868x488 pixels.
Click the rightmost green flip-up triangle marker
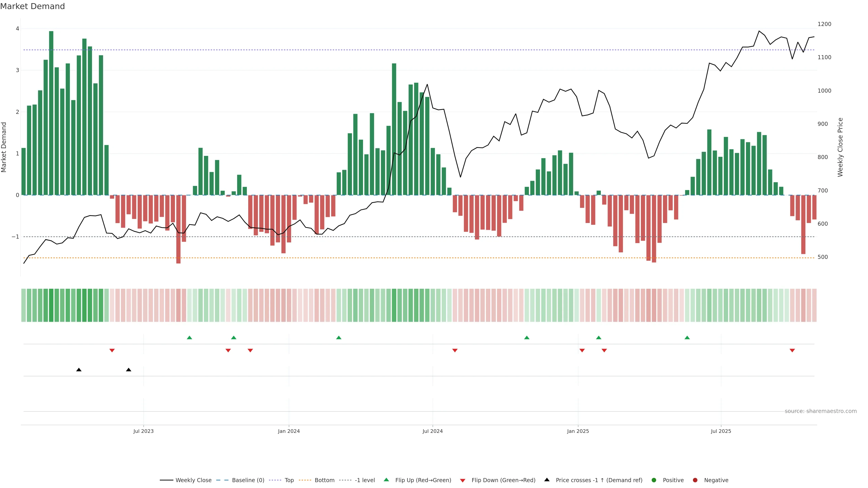687,338
